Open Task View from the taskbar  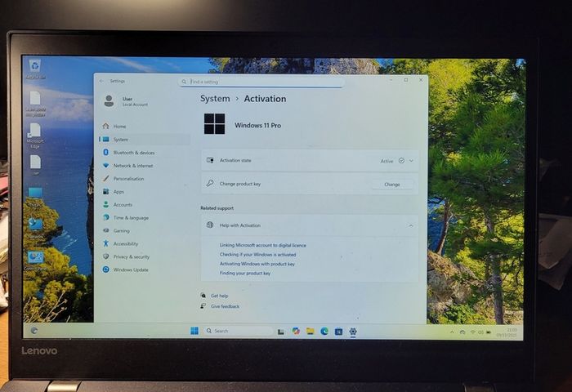pos(280,332)
